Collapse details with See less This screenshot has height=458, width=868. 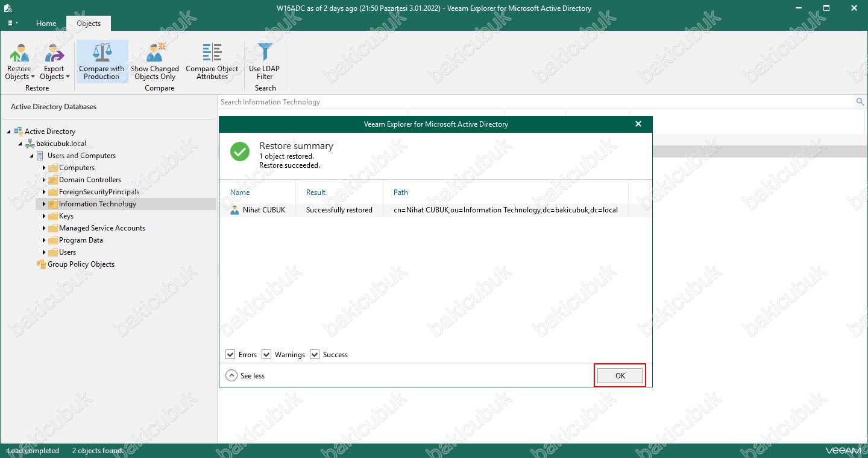point(245,375)
